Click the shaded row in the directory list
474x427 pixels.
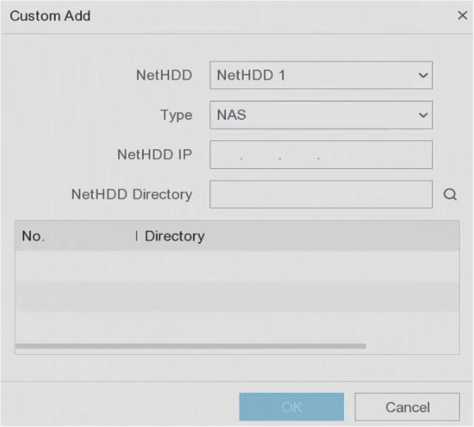tap(237, 297)
